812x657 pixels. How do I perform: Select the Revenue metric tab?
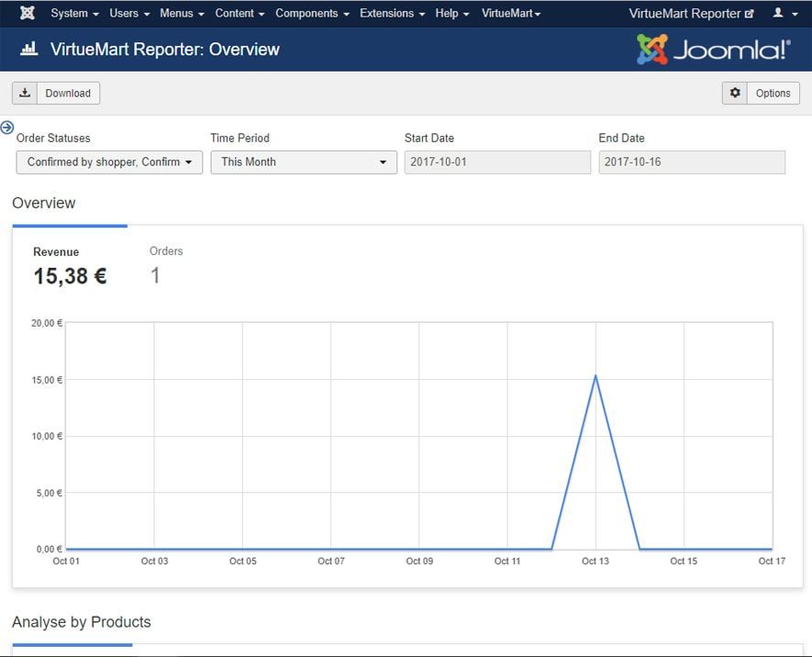point(70,266)
